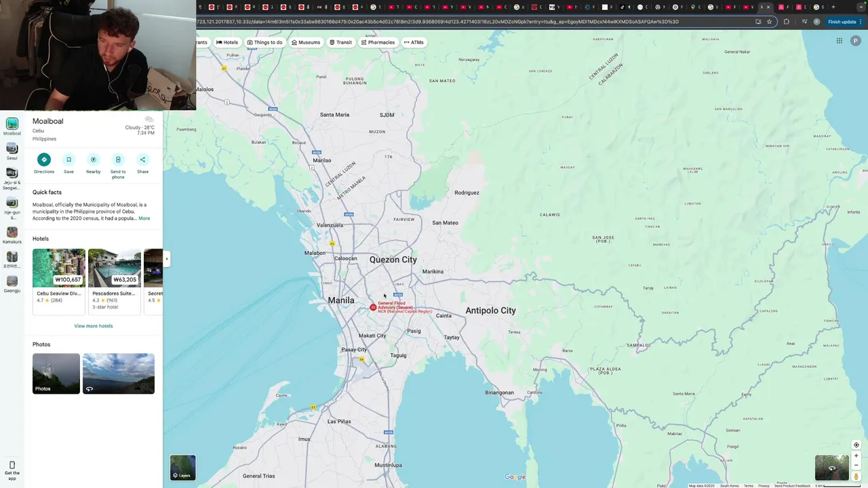Open the Pescadores Suites hotel card
868x488 pixels.
pos(115,281)
